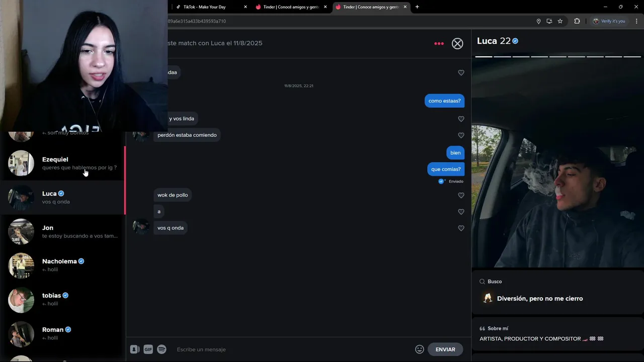Click Ezequiel's profile avatar

[x=21, y=163]
